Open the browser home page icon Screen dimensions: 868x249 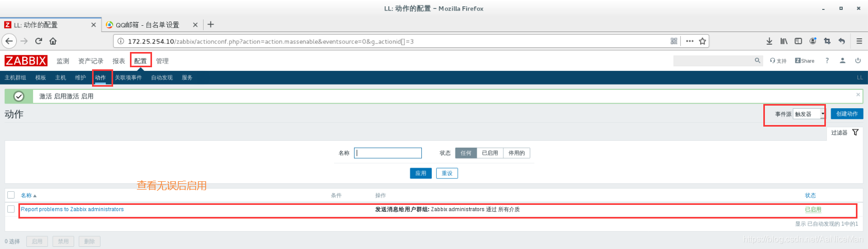(53, 41)
